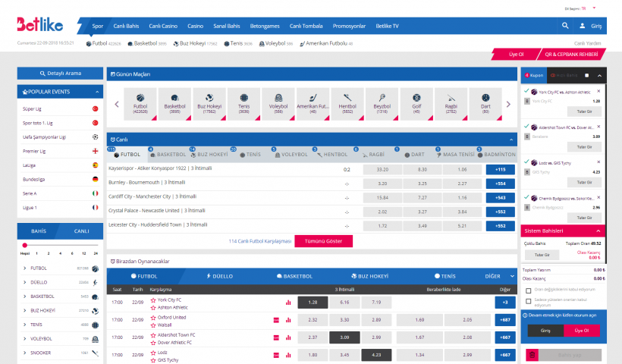Open language selector Dil Seçimi

tap(581, 8)
